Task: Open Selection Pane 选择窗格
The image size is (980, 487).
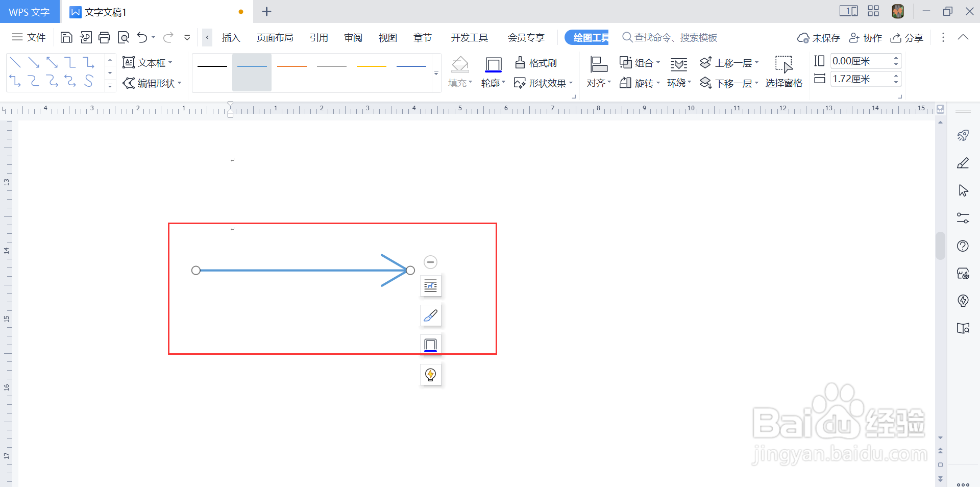Action: [x=783, y=71]
